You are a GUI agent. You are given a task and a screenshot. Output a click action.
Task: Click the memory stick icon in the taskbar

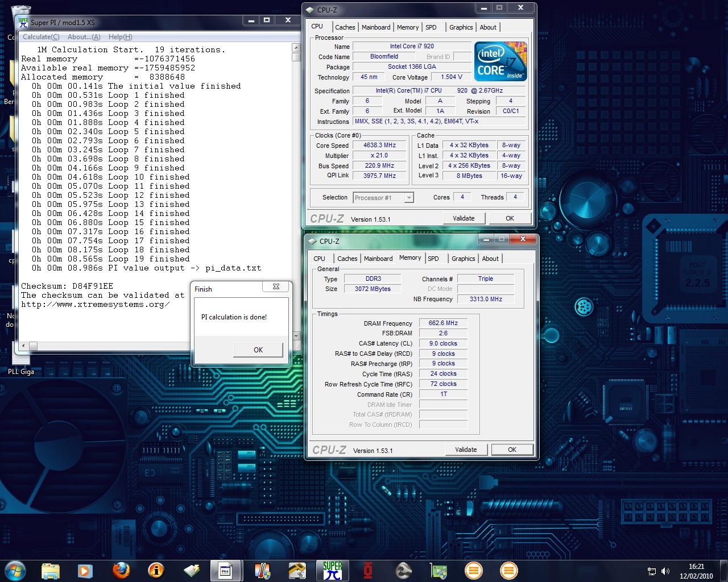[x=191, y=570]
